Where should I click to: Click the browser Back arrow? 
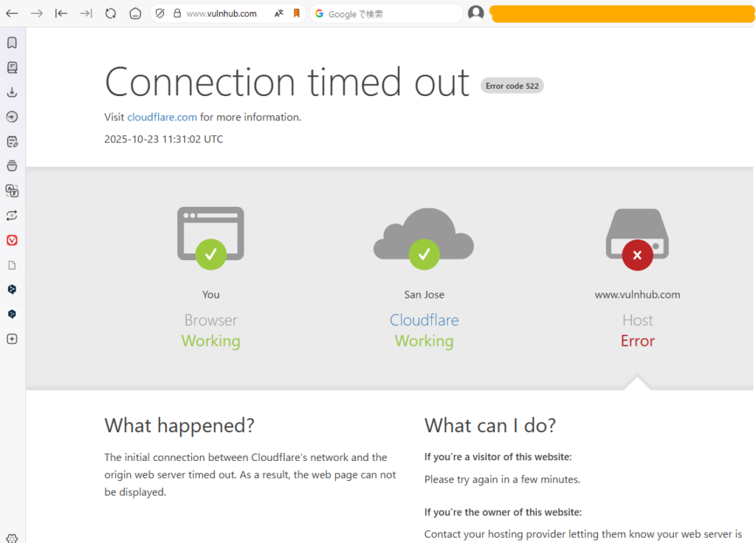[13, 13]
